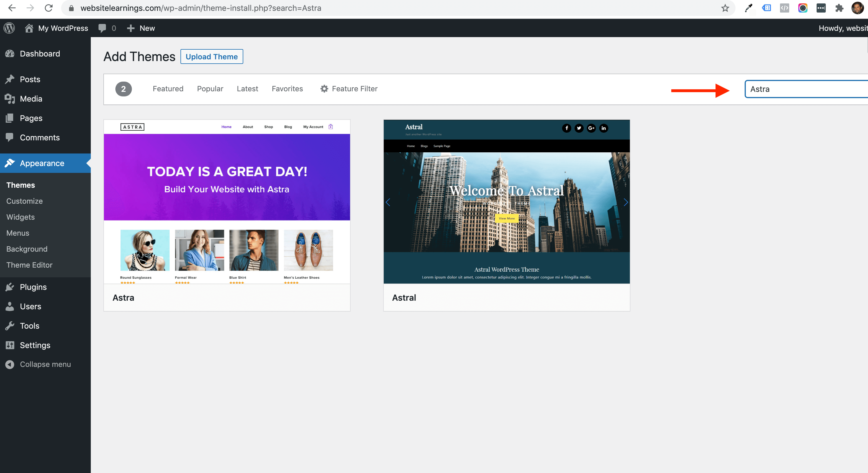Open the New content menu

pos(141,28)
